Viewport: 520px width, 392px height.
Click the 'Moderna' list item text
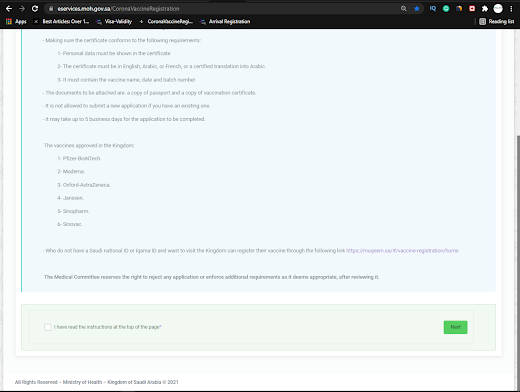point(71,171)
